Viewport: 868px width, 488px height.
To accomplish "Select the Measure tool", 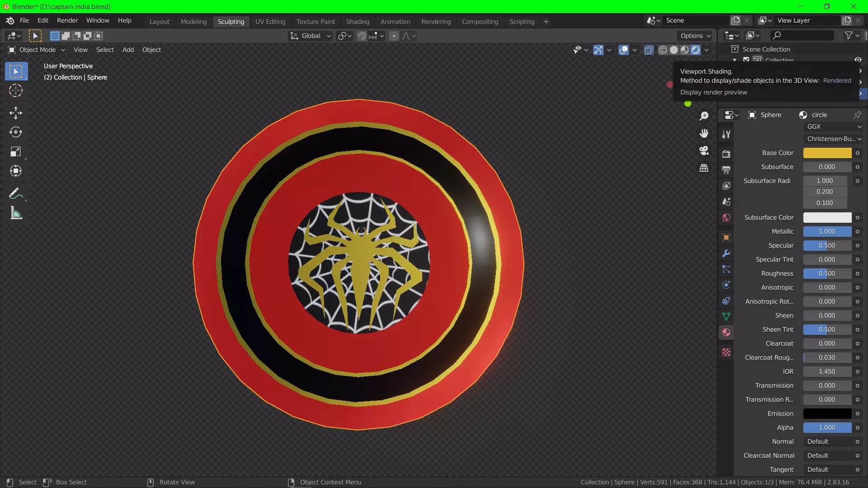I will click(x=16, y=213).
